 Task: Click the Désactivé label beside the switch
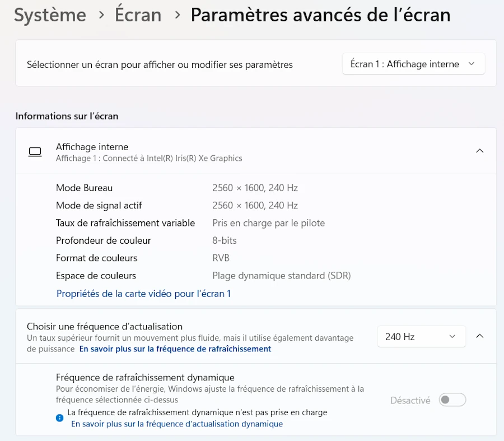[410, 401]
